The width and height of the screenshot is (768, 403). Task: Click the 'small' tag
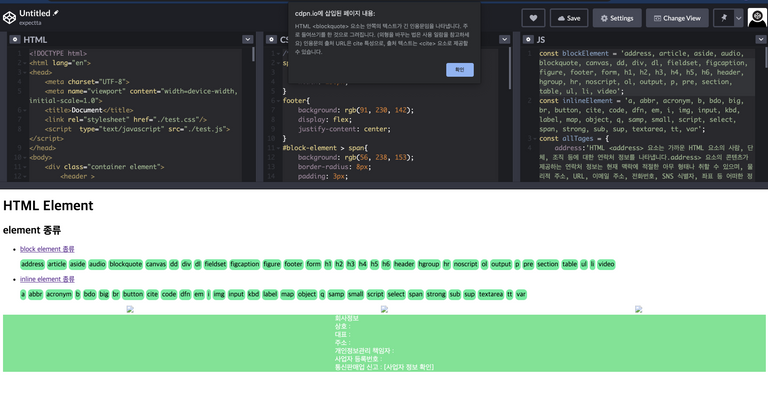click(x=356, y=294)
